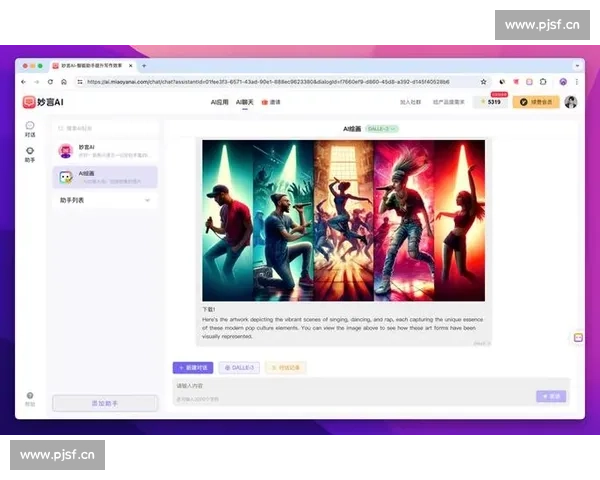
Task: Open the 对话 chat sidebar icon
Action: click(x=30, y=129)
